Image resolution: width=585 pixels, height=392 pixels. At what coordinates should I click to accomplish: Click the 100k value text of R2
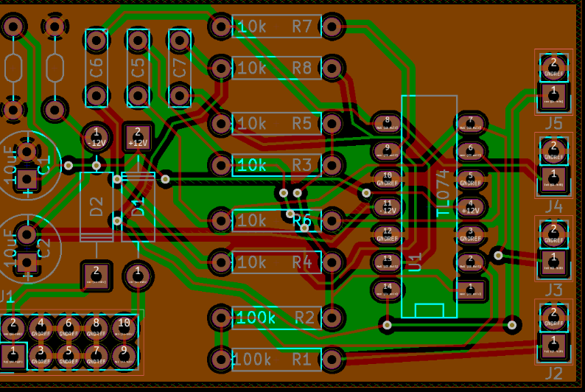point(256,318)
